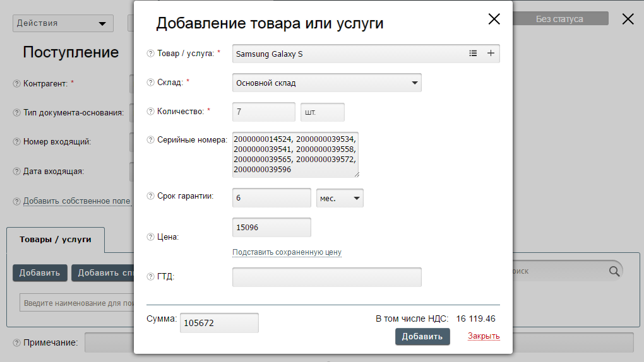Click the Количество input field
The width and height of the screenshot is (644, 362).
click(x=263, y=112)
